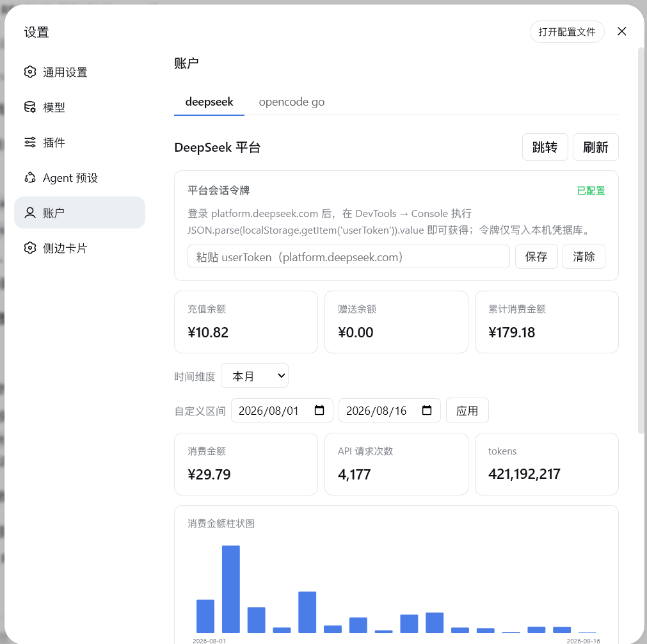Click the sliders icon beside 插件
647x644 pixels.
tap(29, 142)
